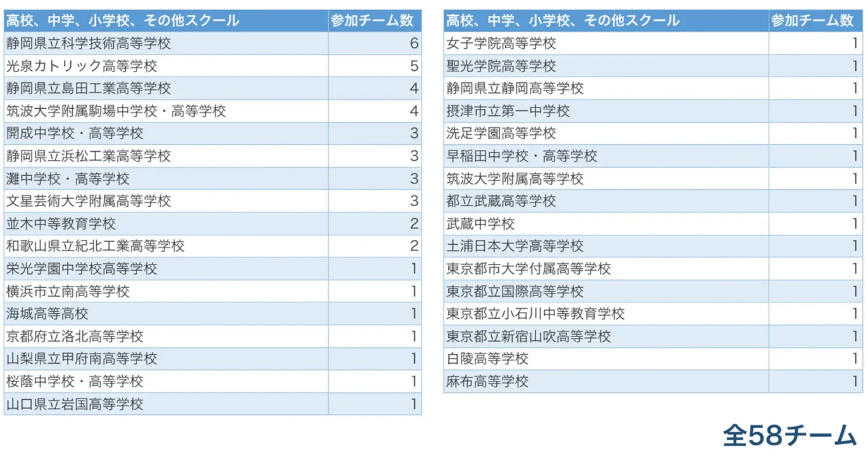Click the 女子学院高等学校 cell

point(501,44)
